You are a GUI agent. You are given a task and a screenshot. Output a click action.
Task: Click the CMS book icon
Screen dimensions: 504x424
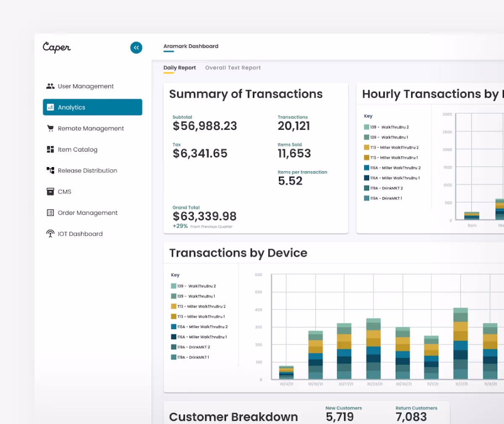50,191
